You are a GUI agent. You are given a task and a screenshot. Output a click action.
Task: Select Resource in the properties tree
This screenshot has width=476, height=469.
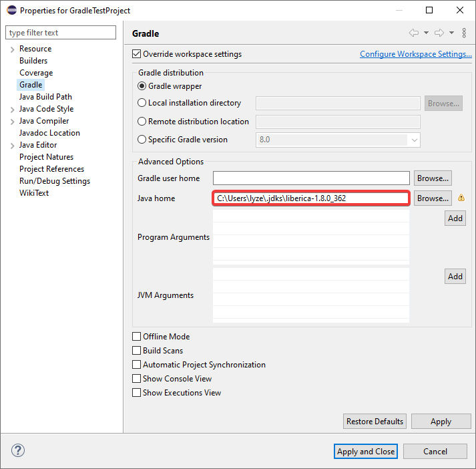click(x=35, y=49)
